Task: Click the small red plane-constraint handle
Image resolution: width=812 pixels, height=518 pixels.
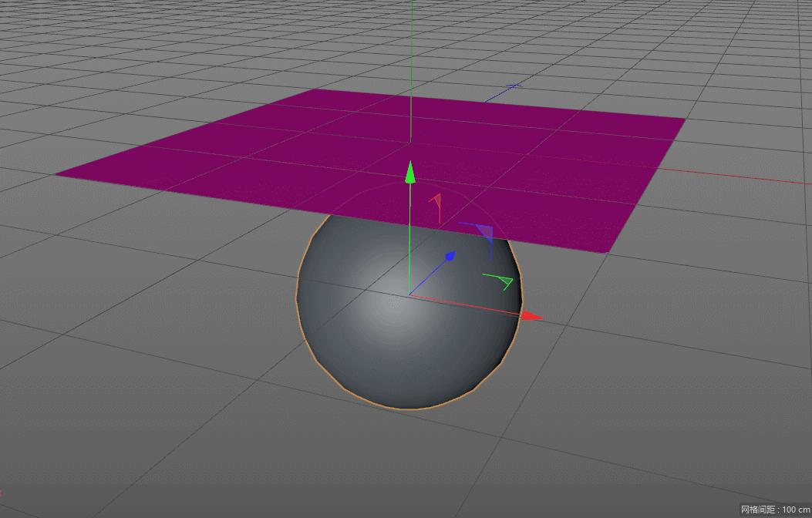Action: 436,207
